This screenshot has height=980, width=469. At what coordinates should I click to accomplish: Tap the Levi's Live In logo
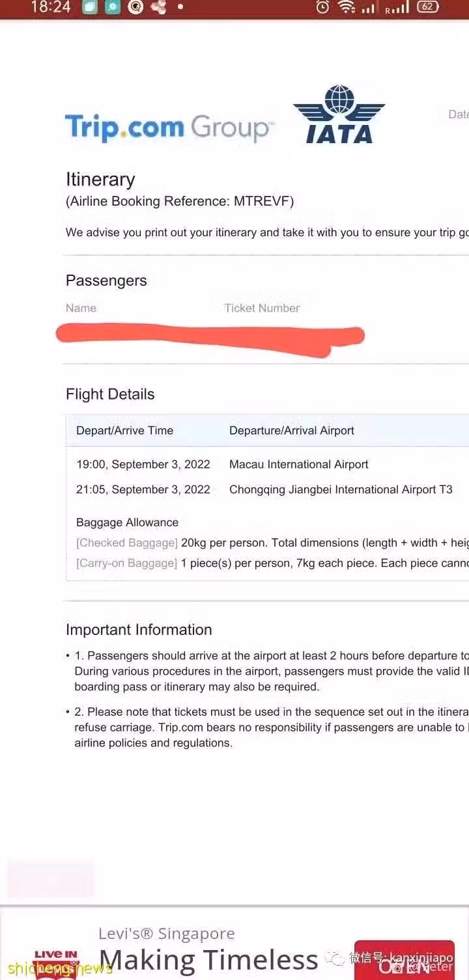[x=56, y=964]
